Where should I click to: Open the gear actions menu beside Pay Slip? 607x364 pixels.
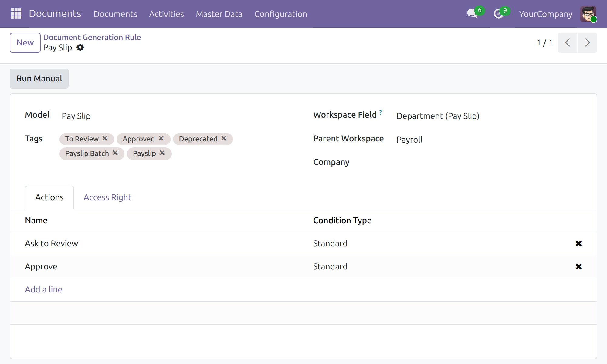(80, 48)
